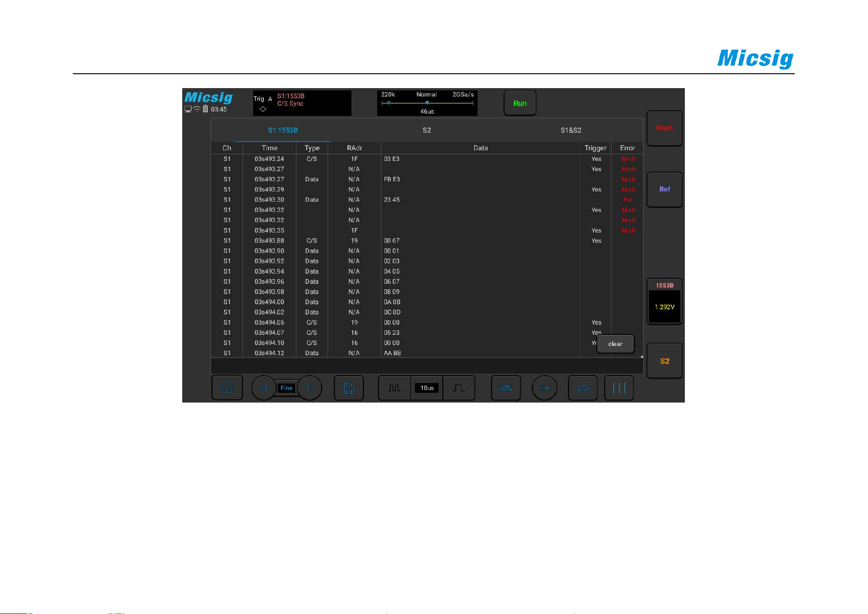Open the Ref channel button
This screenshot has height=614, width=868.
click(x=664, y=189)
